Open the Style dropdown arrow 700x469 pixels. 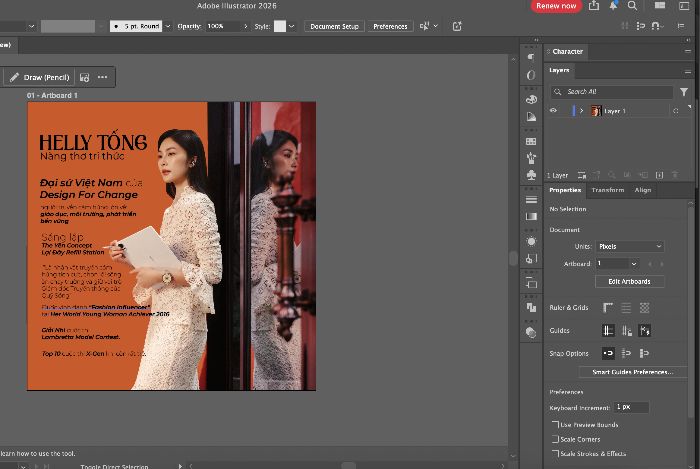(292, 26)
